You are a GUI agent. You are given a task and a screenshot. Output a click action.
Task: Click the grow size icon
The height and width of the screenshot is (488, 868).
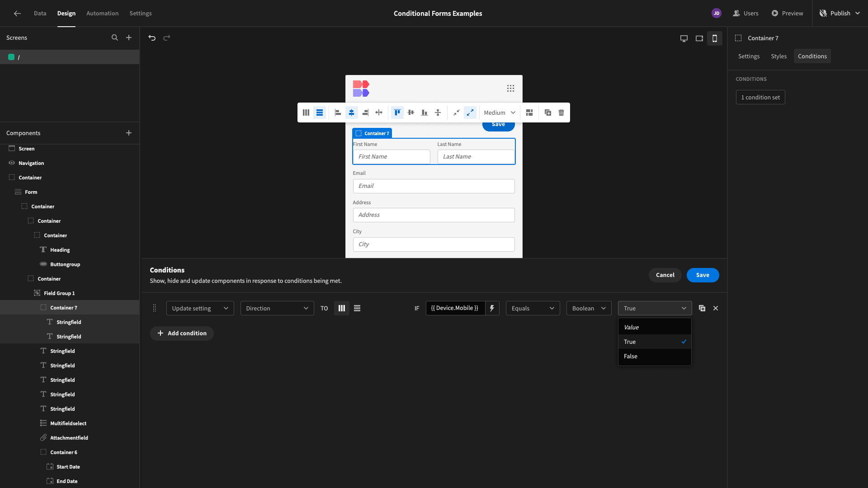coord(470,113)
